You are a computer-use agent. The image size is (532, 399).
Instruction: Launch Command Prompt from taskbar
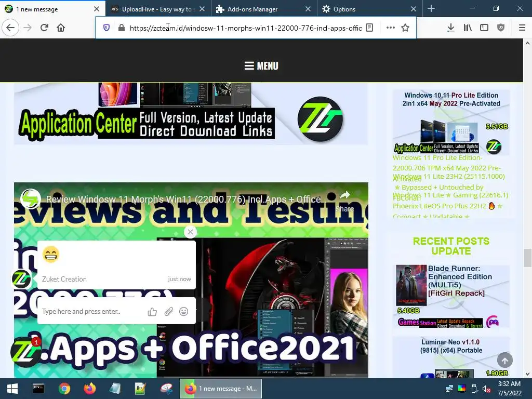point(38,389)
